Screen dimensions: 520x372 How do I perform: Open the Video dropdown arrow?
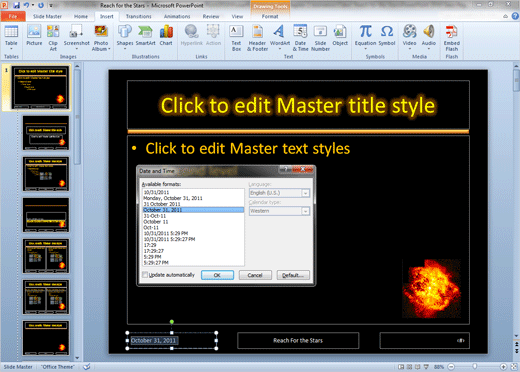[x=409, y=49]
